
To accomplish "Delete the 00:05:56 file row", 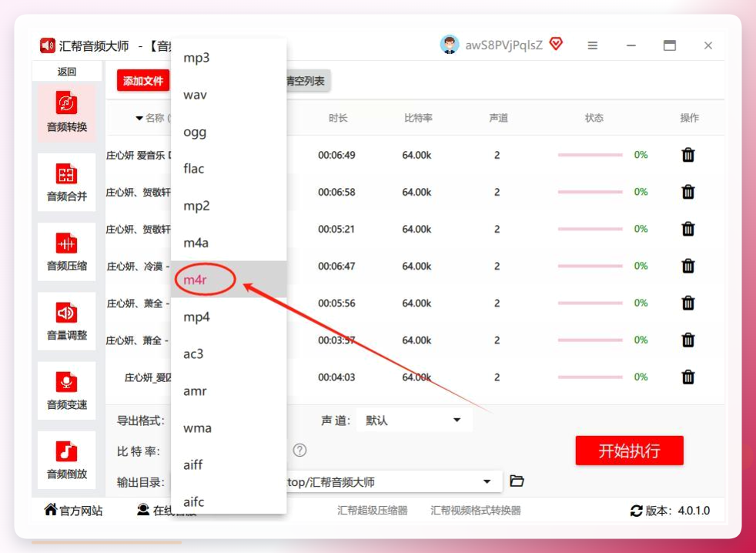I will click(x=688, y=303).
